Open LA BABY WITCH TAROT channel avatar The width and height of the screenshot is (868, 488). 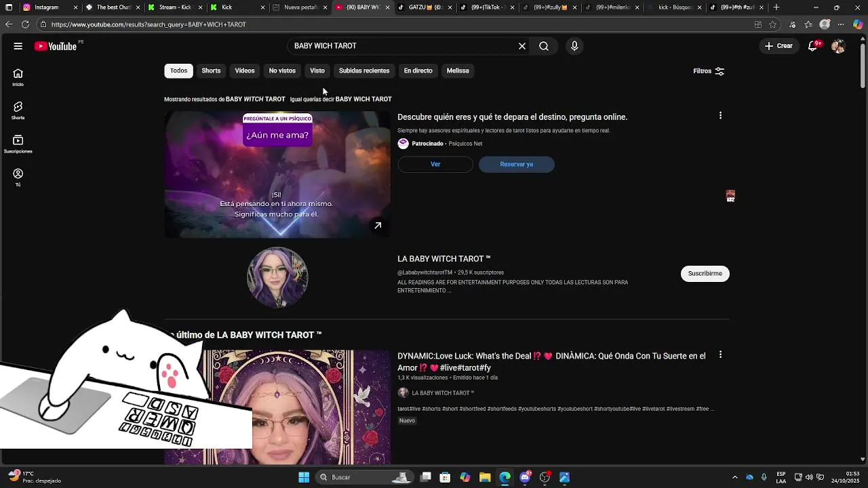click(277, 277)
